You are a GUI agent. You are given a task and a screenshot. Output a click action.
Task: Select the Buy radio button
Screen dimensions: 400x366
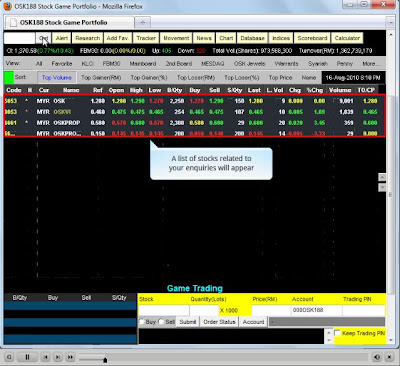point(142,322)
